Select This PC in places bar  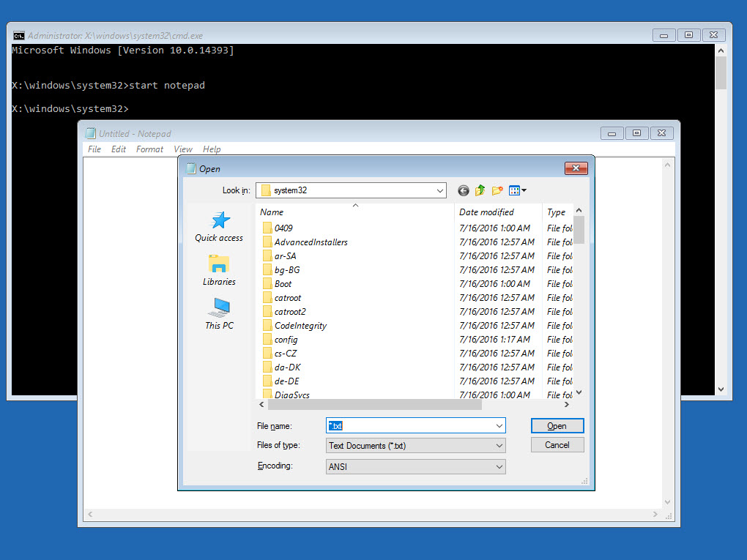(219, 314)
